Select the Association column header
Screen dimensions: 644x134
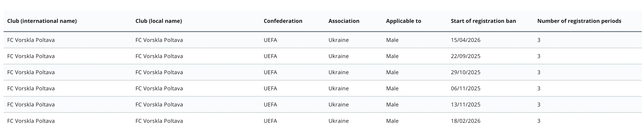coord(344,21)
